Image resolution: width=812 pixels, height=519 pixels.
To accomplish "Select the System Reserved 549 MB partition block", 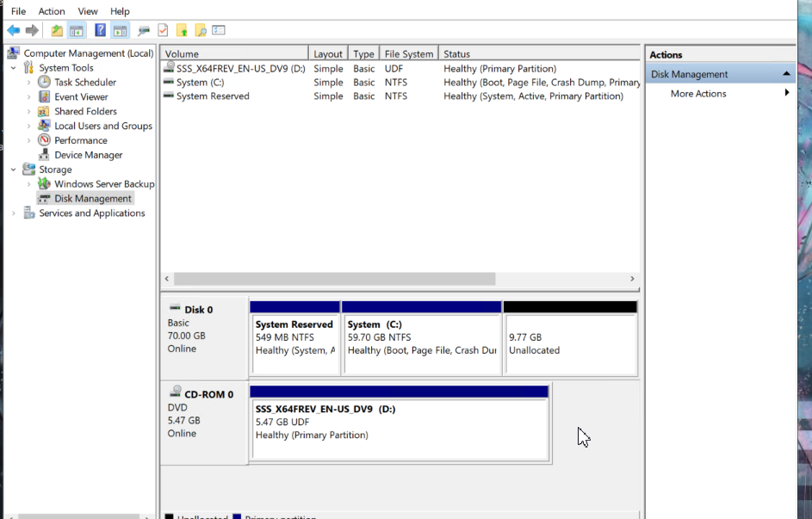I will 294,337.
